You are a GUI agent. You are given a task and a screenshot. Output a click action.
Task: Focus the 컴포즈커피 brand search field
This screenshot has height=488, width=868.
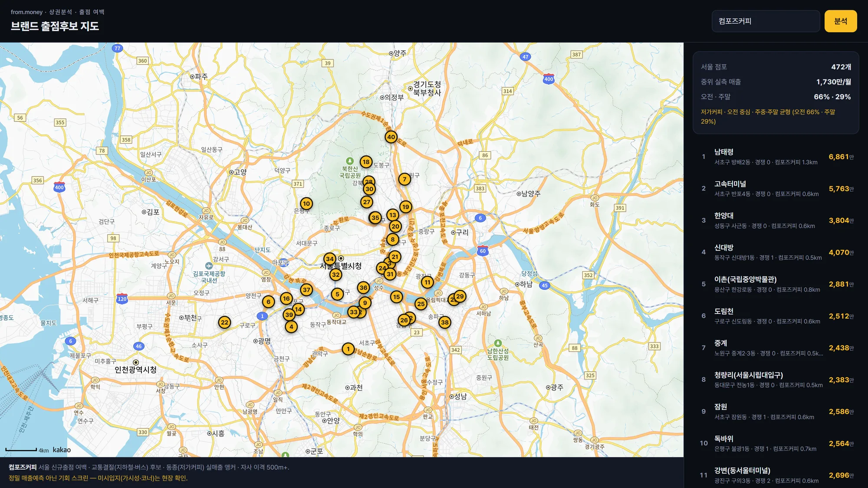click(766, 21)
